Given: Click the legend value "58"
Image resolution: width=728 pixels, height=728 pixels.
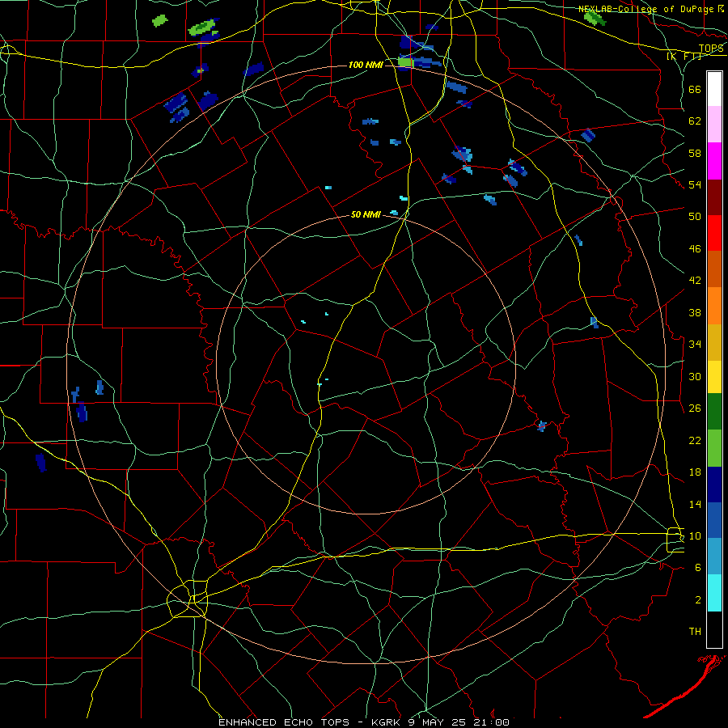Looking at the screenshot, I should pos(695,153).
